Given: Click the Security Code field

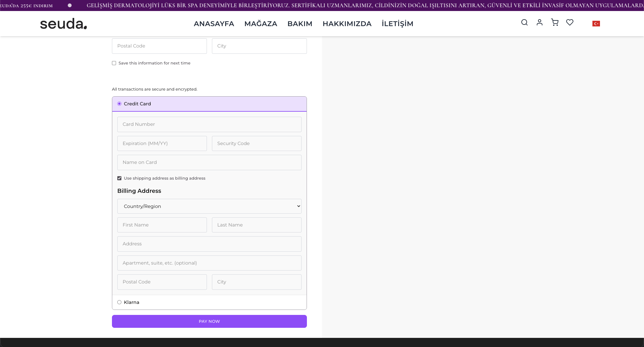Looking at the screenshot, I should (x=257, y=143).
